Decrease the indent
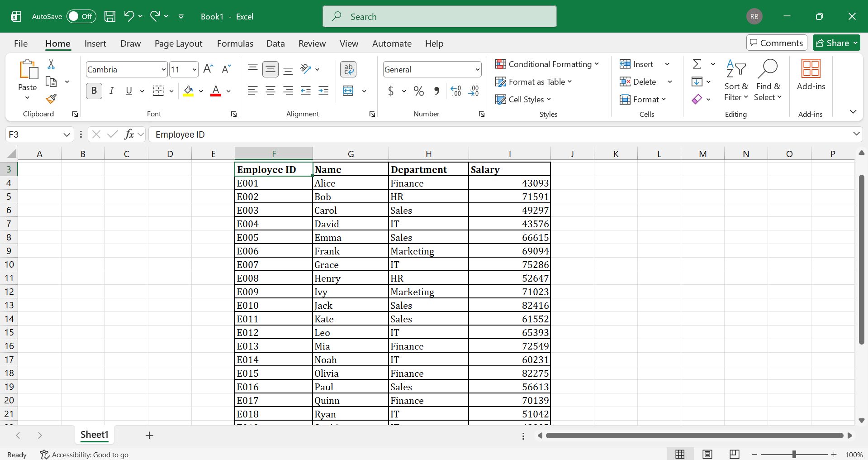Screen dimensions: 868x460 point(306,91)
